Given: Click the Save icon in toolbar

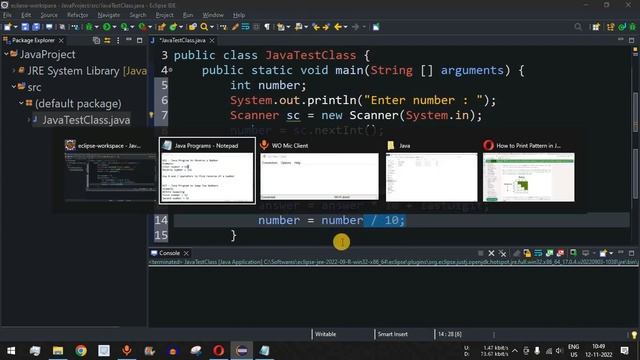Looking at the screenshot, I should [x=25, y=27].
